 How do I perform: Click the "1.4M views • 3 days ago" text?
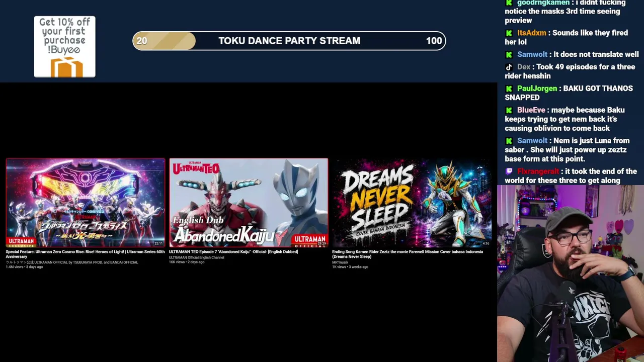pyautogui.click(x=25, y=267)
